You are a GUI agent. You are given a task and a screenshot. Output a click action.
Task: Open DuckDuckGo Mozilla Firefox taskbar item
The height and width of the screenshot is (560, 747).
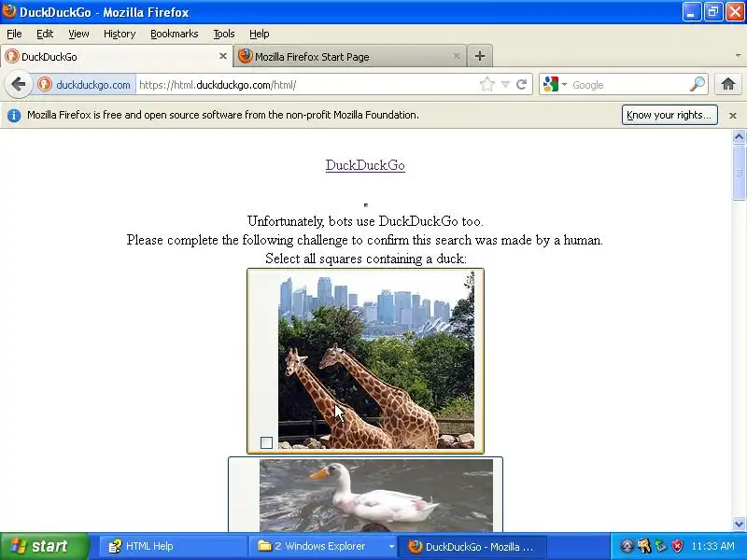(x=472, y=546)
